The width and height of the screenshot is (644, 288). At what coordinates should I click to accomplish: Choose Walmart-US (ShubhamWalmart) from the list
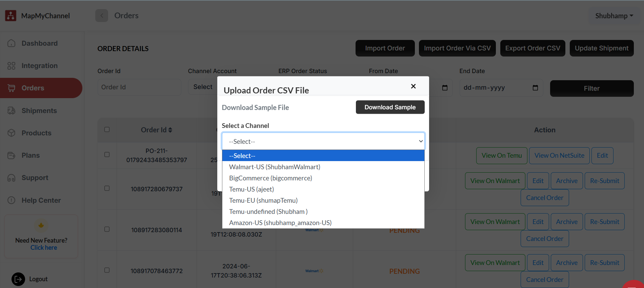(x=275, y=167)
